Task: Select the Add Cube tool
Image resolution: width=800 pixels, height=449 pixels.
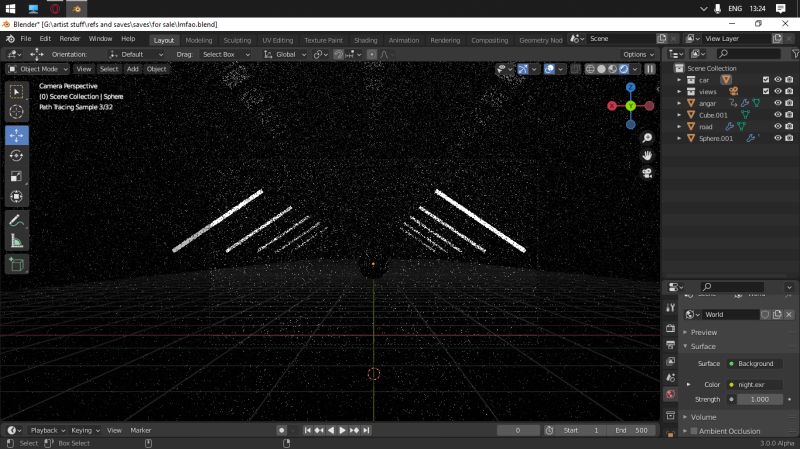Action: [16, 264]
